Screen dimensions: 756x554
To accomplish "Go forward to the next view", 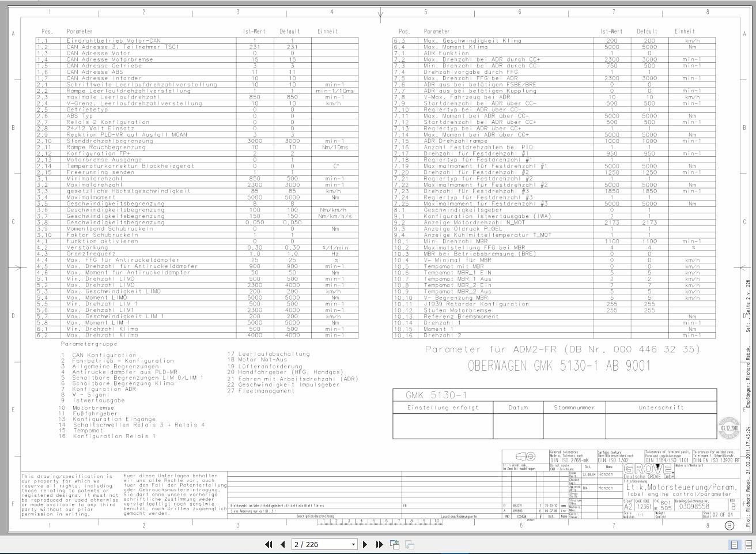I will tap(409, 544).
